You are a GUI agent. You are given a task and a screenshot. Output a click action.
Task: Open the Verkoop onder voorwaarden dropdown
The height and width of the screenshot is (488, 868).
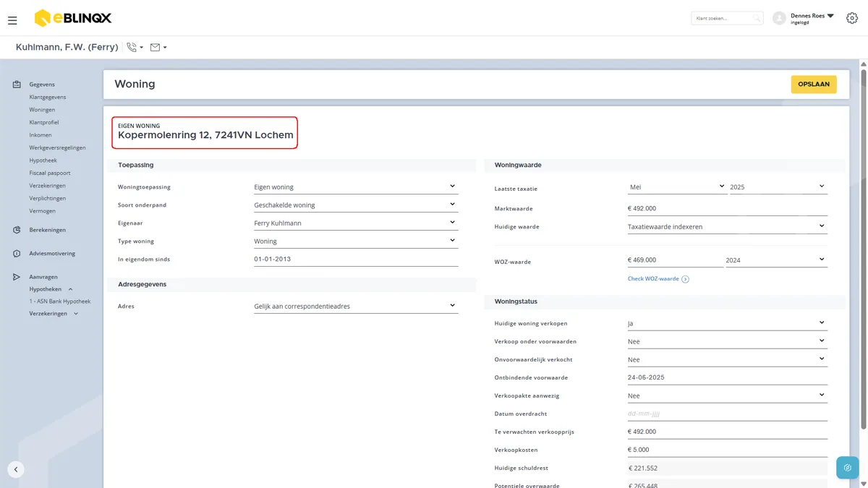tap(727, 341)
